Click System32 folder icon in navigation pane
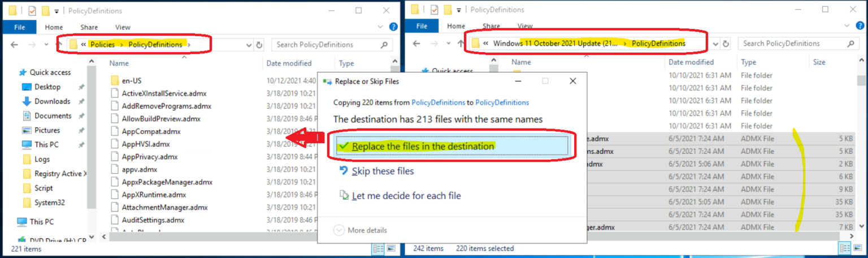 point(27,203)
